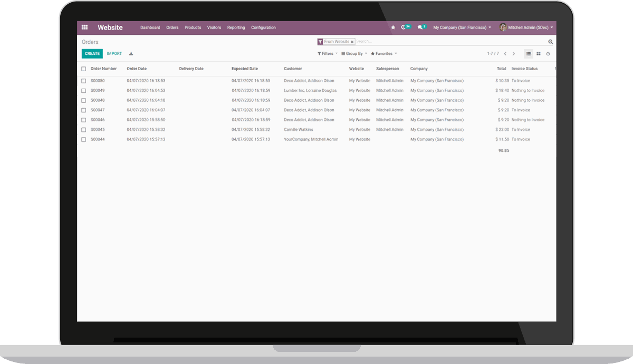The height and width of the screenshot is (364, 633).
Task: Click the CREATE button
Action: pyautogui.click(x=92, y=53)
